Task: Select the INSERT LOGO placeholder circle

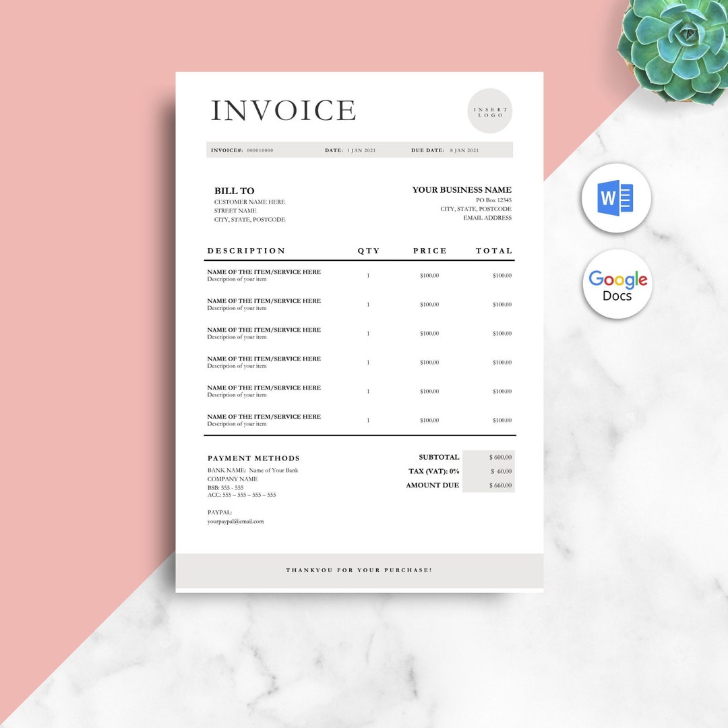Action: click(x=490, y=110)
